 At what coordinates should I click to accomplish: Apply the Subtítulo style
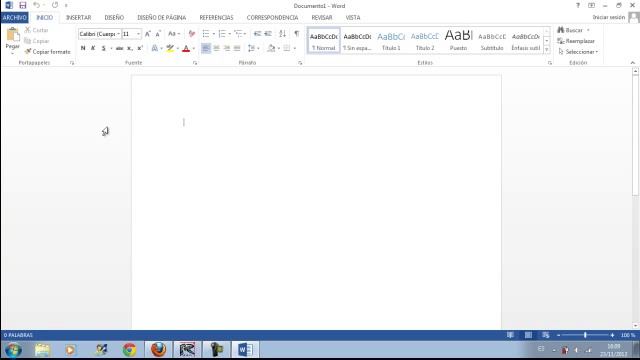[x=492, y=41]
